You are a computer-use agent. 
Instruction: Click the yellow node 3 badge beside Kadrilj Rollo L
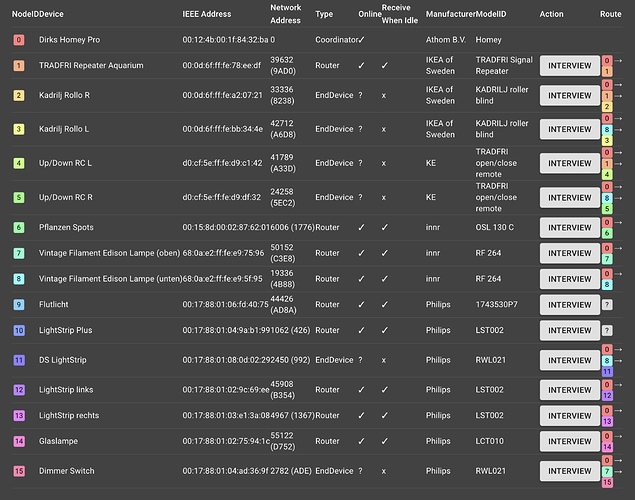pos(19,129)
